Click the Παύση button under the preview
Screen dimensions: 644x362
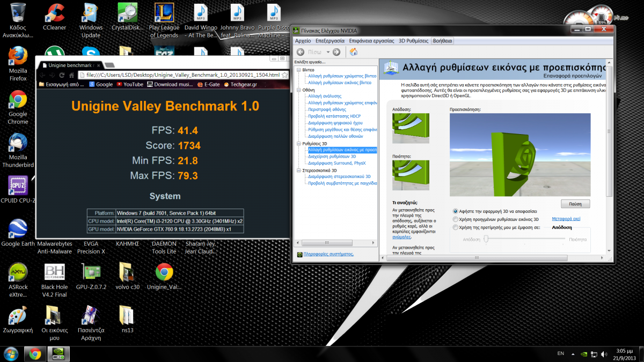[575, 204]
